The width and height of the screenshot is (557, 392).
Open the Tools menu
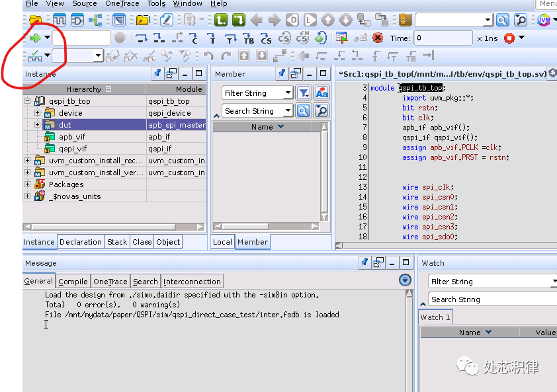pos(156,4)
